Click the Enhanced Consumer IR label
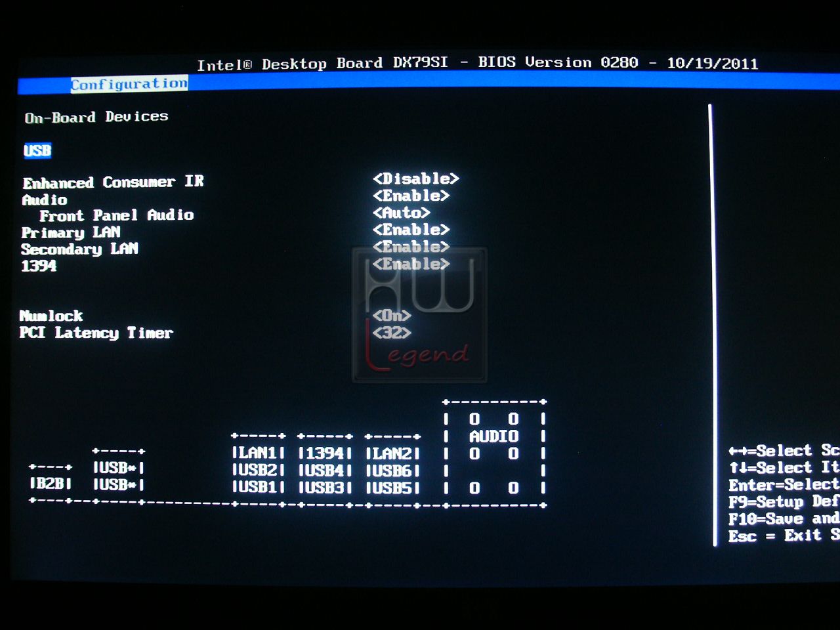This screenshot has height=630, width=840. (x=114, y=182)
